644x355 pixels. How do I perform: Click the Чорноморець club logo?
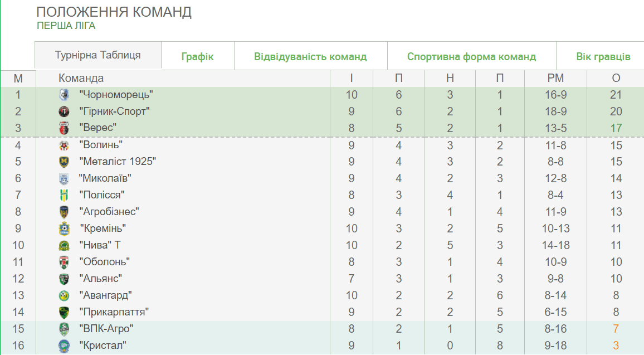(64, 95)
